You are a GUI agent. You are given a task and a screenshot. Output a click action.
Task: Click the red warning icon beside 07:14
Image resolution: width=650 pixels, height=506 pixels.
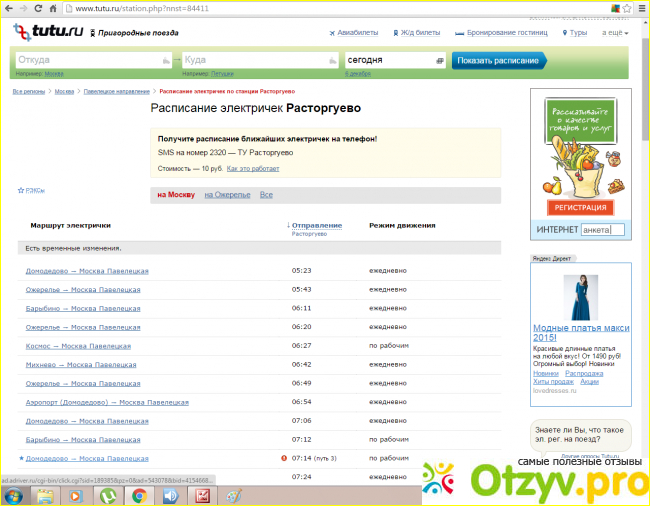coord(284,458)
